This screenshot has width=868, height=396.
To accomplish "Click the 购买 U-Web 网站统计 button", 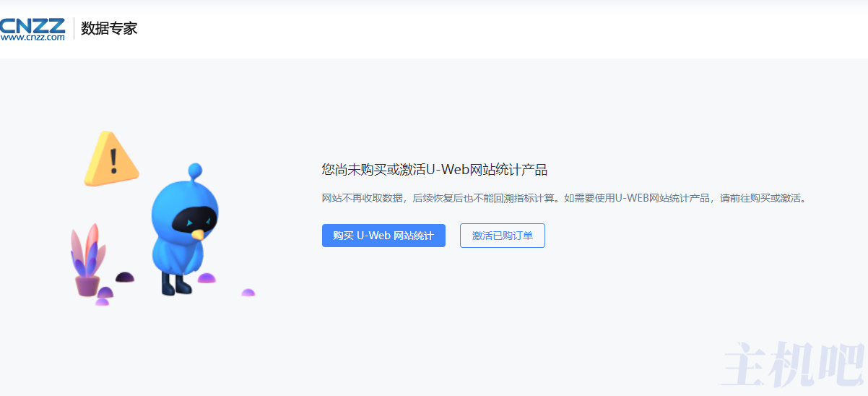I will pyautogui.click(x=383, y=236).
